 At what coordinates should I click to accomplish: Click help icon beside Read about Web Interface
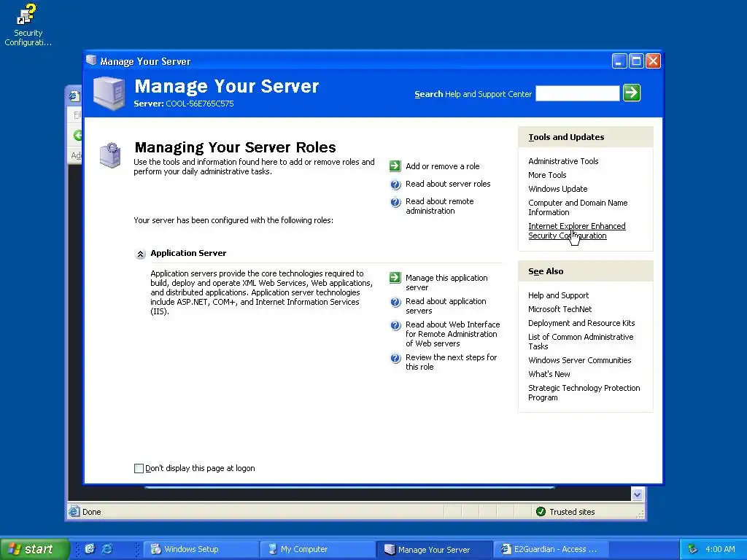point(395,325)
